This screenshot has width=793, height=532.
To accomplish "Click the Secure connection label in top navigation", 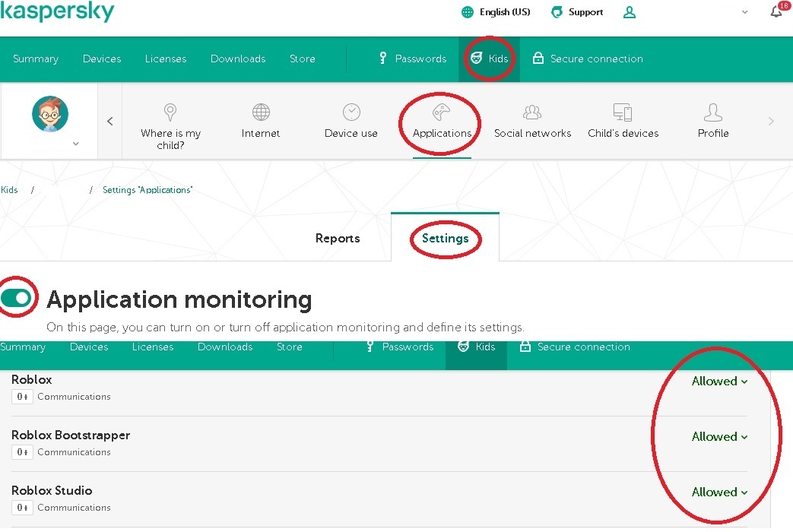I will (x=596, y=59).
